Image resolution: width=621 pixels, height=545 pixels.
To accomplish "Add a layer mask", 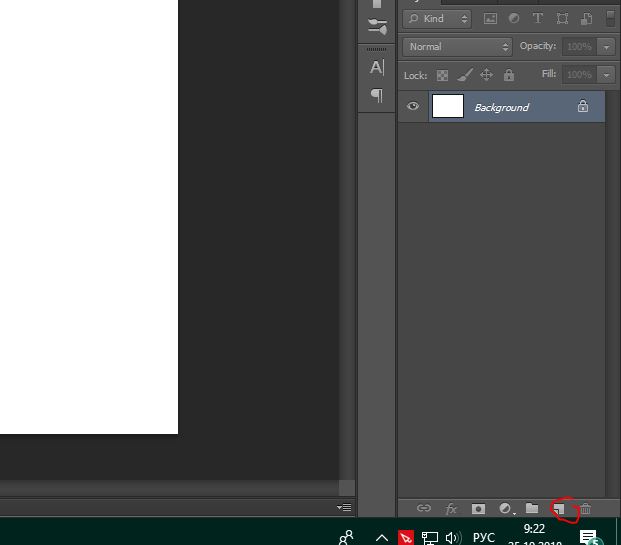I will pyautogui.click(x=478, y=509).
